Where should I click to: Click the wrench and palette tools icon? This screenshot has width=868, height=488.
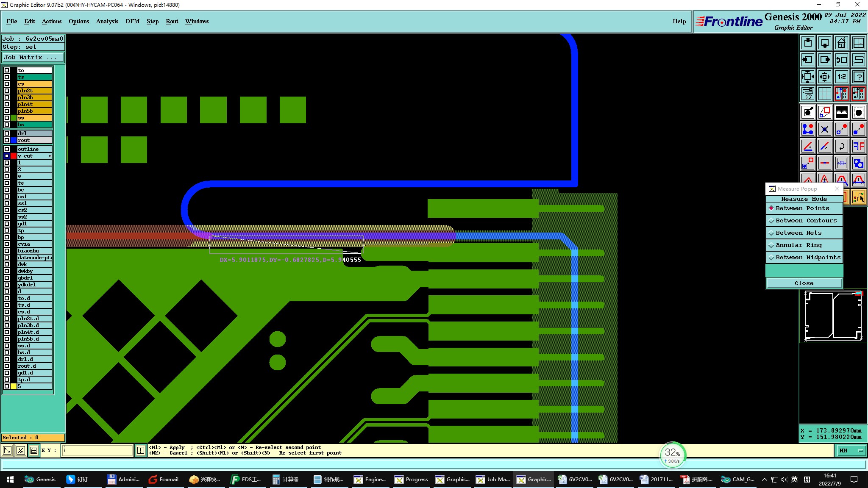(808, 94)
